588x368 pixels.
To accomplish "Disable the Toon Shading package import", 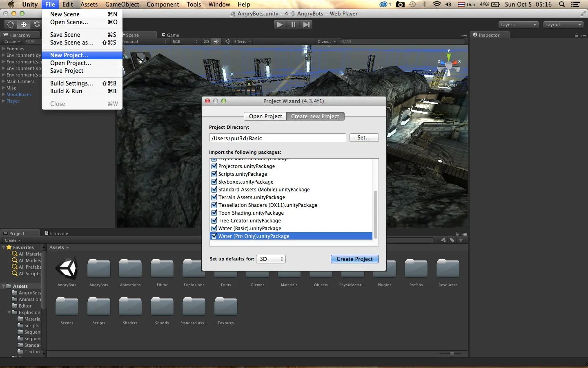I will pyautogui.click(x=214, y=213).
